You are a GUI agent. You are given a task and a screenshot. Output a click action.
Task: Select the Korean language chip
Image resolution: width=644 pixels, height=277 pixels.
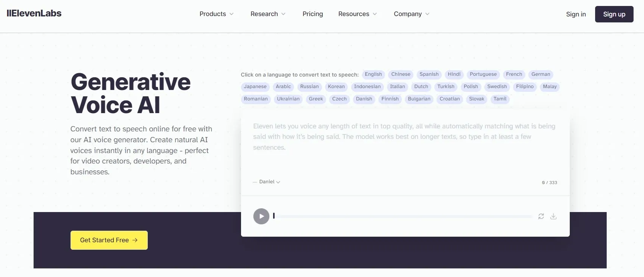pyautogui.click(x=336, y=87)
